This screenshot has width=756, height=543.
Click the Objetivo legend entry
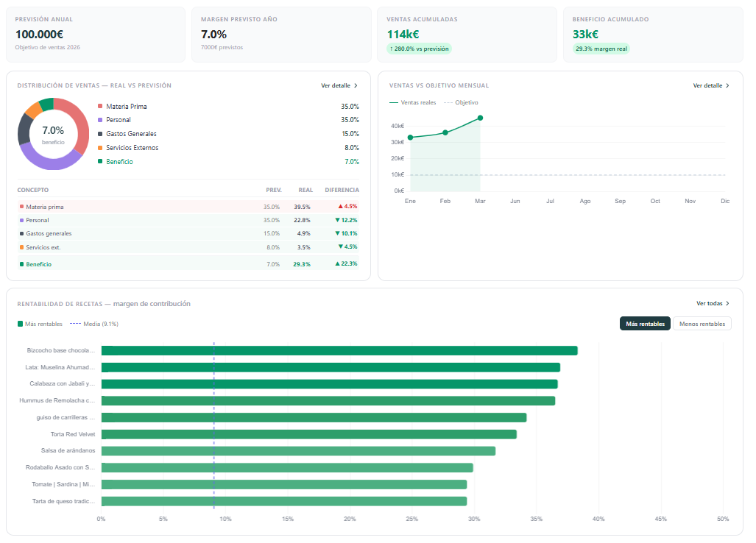pyautogui.click(x=461, y=102)
